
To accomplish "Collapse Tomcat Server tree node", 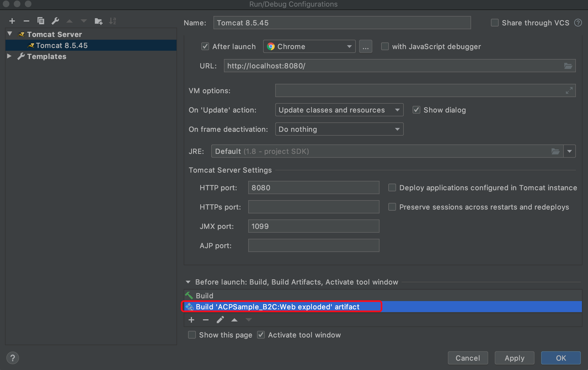I will pos(10,34).
